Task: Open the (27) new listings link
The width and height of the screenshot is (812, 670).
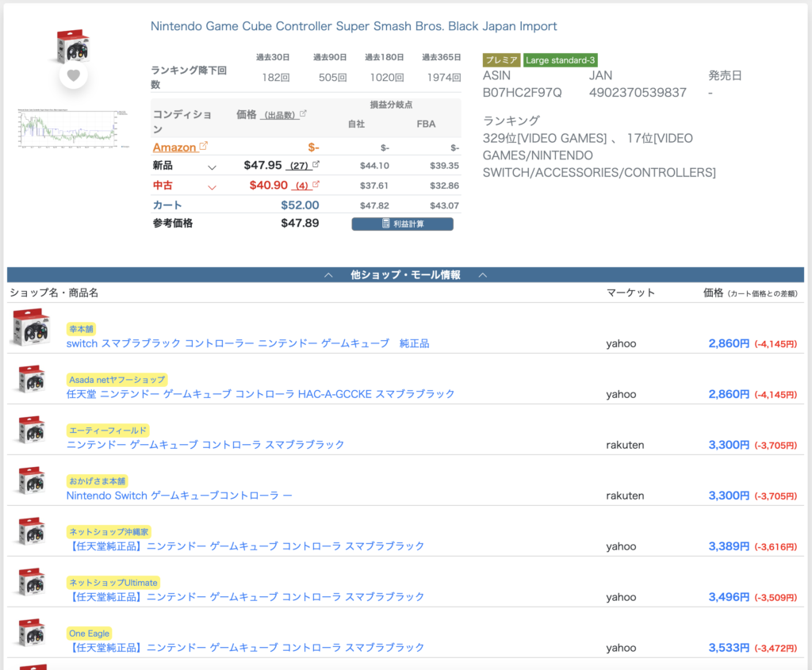Action: (299, 166)
